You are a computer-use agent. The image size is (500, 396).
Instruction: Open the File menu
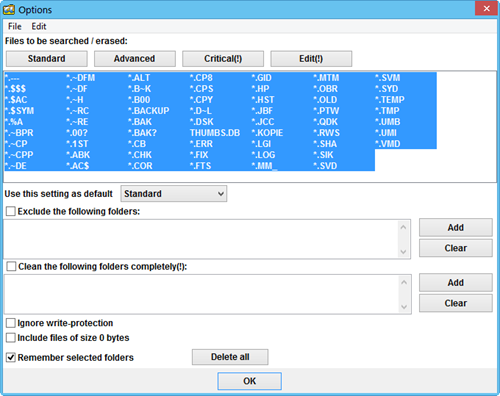pos(15,26)
